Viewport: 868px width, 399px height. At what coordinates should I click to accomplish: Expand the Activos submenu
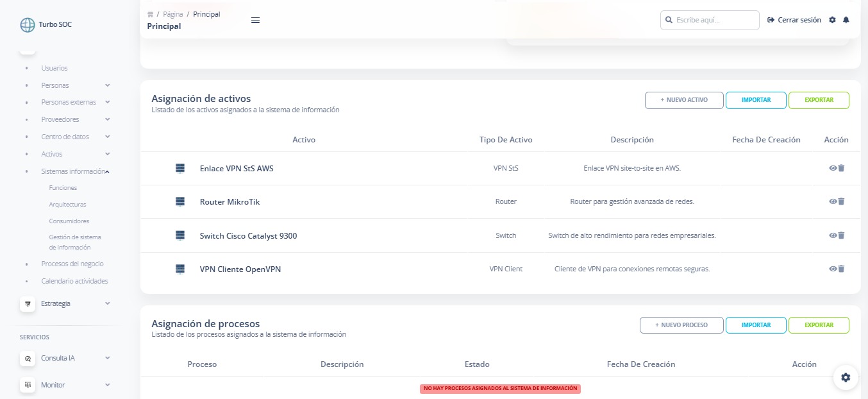tap(108, 154)
